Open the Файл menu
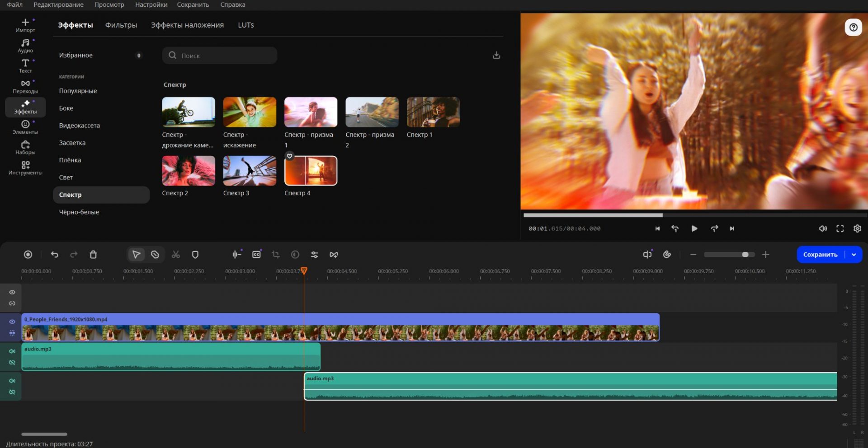Image resolution: width=868 pixels, height=448 pixels. (x=14, y=5)
